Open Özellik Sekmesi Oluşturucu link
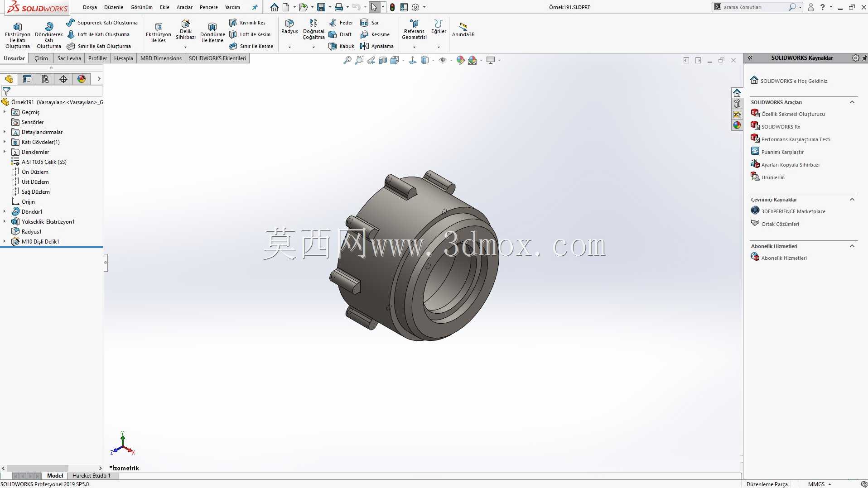Screen dimensions: 868x488 pyautogui.click(x=793, y=114)
